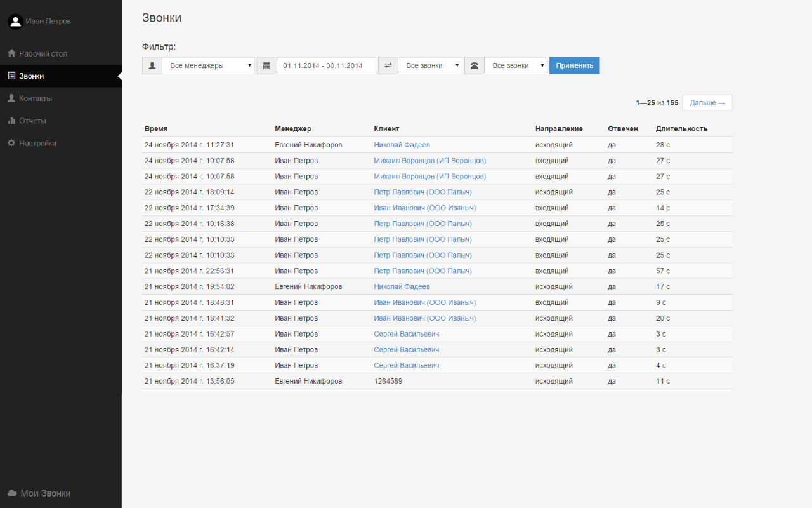Image resolution: width=812 pixels, height=508 pixels.
Task: Open client Николай Фадеев in the 11:27:31 row
Action: tap(402, 145)
